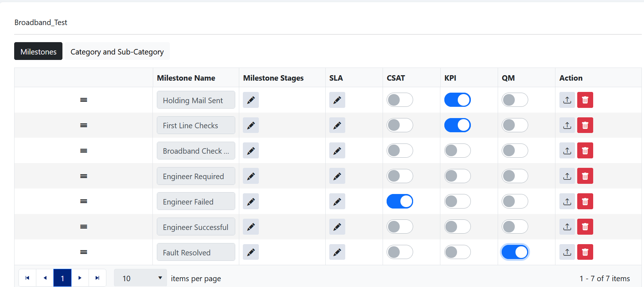Image resolution: width=644 pixels, height=287 pixels.
Task: Click upload icon for Holding Mail Sent
Action: tap(567, 100)
